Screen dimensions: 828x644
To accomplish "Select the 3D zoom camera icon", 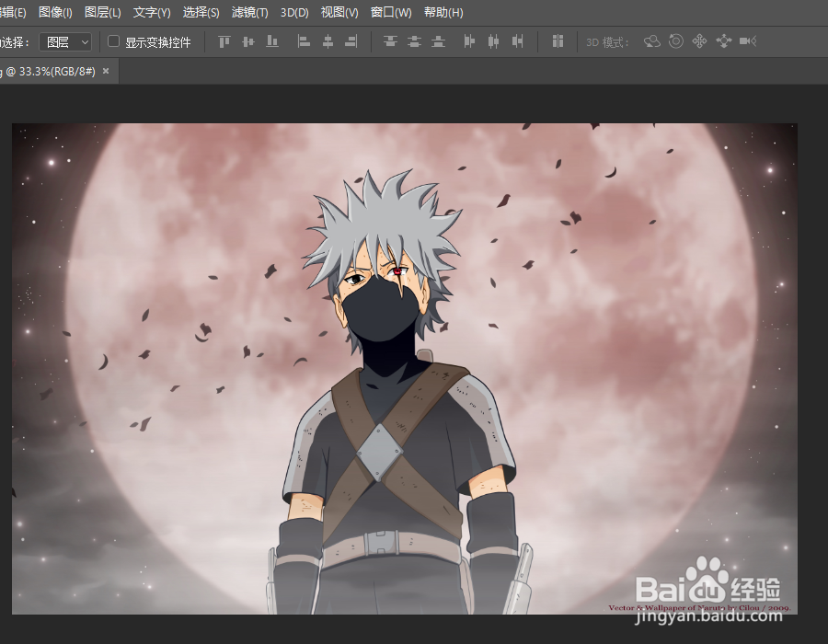I will tap(748, 41).
